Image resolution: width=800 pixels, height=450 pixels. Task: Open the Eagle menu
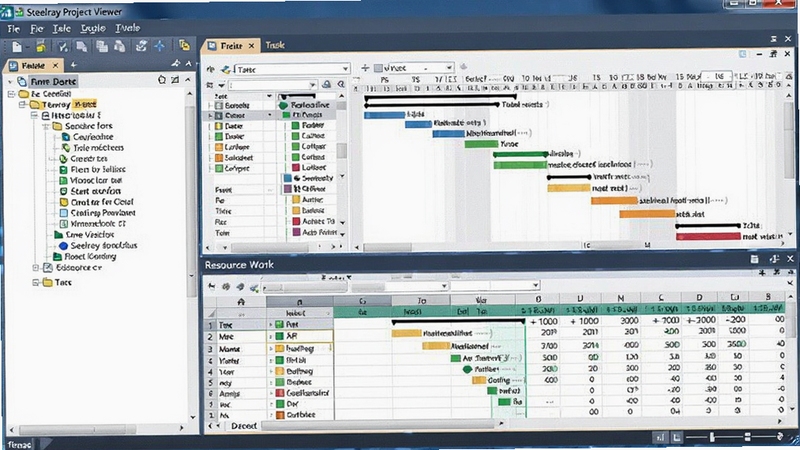[93, 28]
